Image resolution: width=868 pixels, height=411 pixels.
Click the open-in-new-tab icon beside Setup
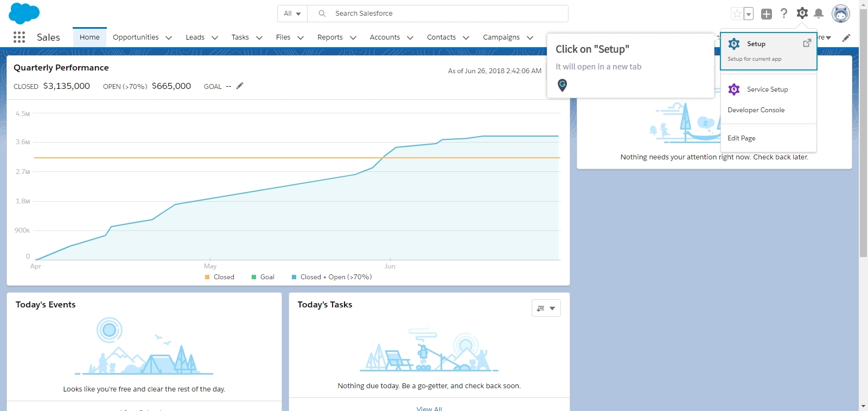pos(807,43)
